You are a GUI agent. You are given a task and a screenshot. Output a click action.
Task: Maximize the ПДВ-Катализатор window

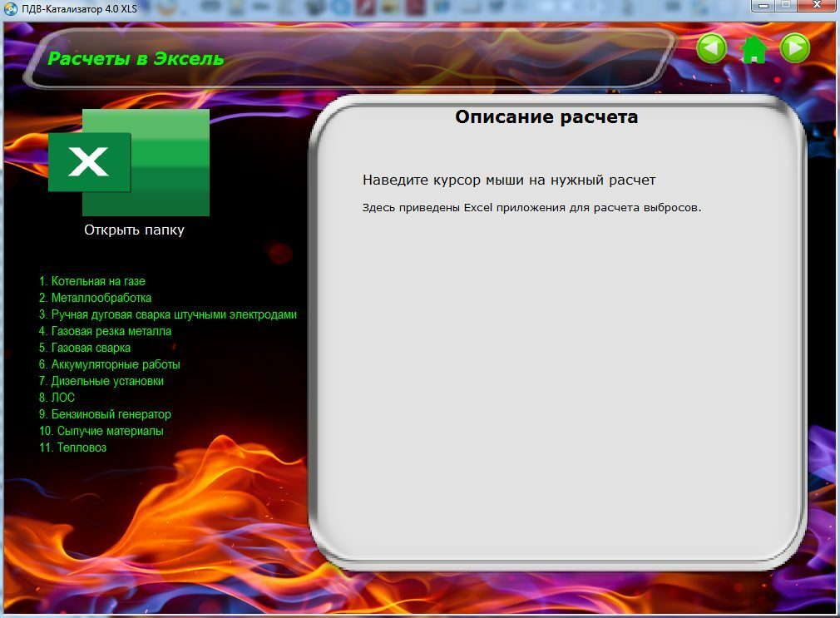click(787, 5)
